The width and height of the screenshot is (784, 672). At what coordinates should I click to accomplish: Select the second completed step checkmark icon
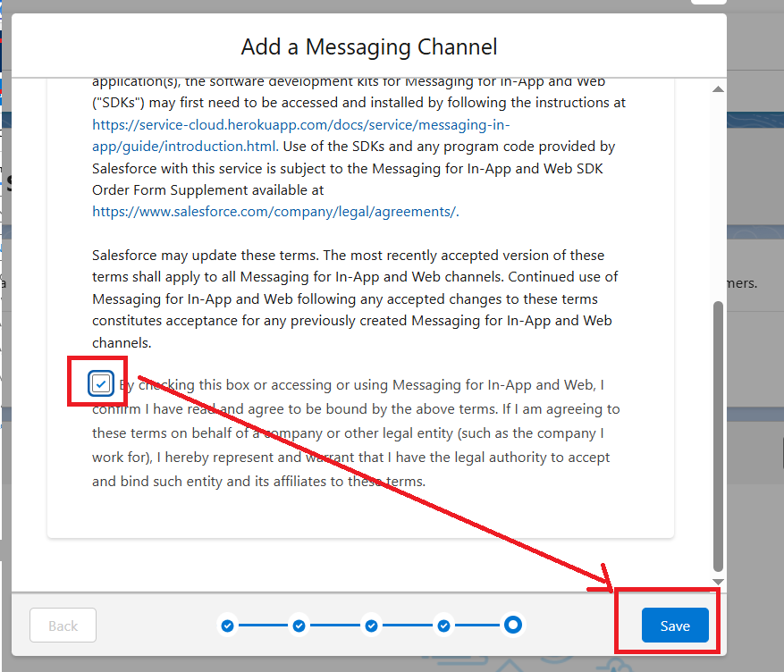point(299,626)
